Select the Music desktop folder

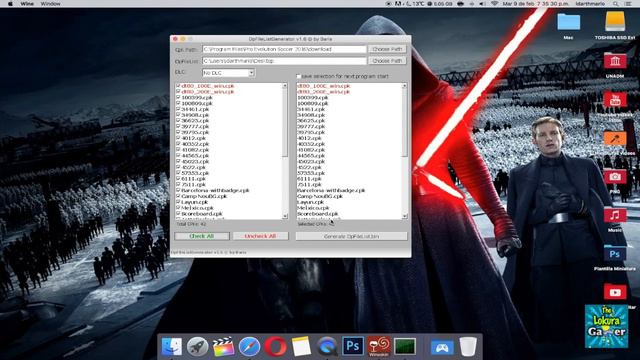point(615,215)
